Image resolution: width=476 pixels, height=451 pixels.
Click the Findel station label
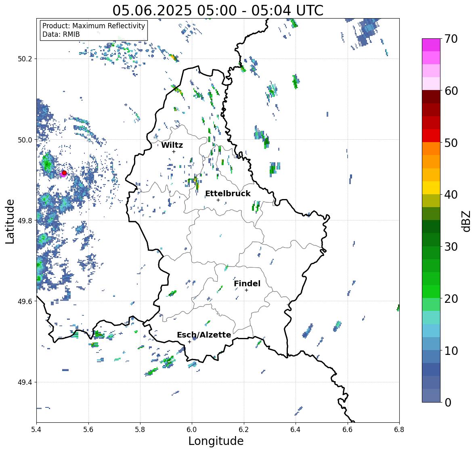pyautogui.click(x=247, y=283)
